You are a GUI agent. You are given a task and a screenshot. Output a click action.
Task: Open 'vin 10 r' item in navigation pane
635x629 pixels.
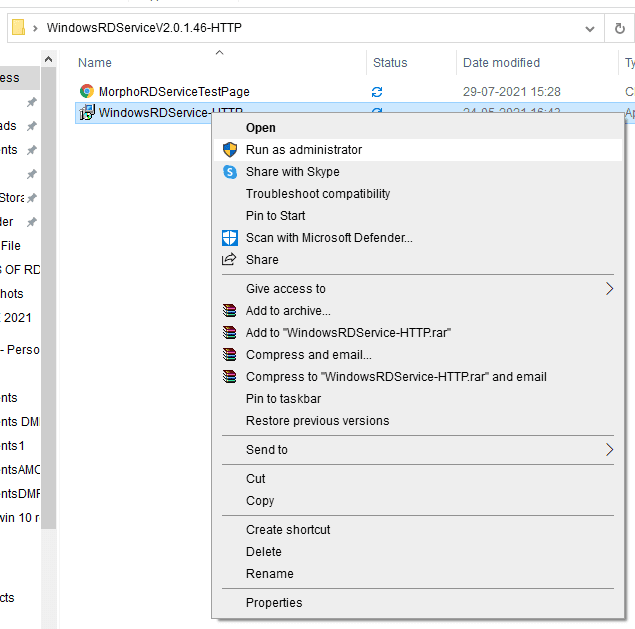tap(20, 518)
